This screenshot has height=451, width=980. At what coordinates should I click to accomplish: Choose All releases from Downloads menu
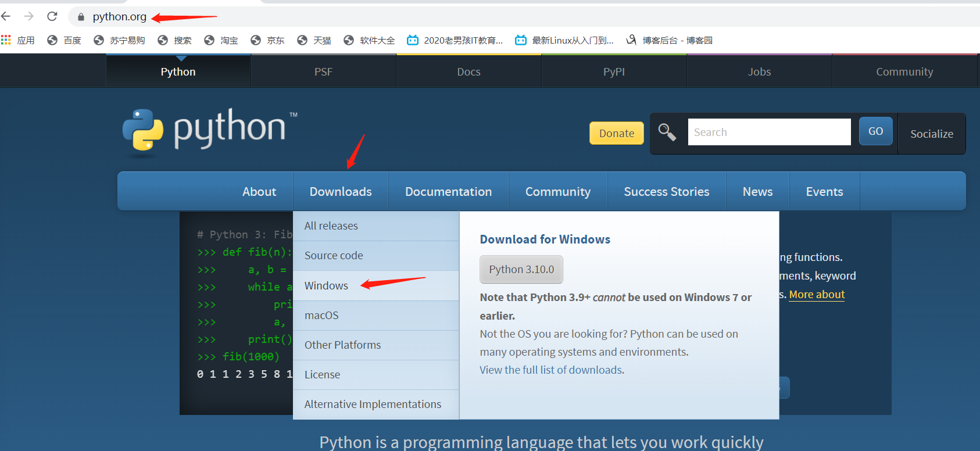pos(376,226)
